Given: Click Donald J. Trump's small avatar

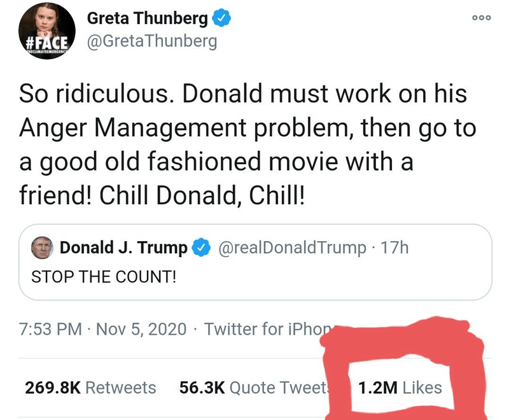Looking at the screenshot, I should (x=42, y=247).
